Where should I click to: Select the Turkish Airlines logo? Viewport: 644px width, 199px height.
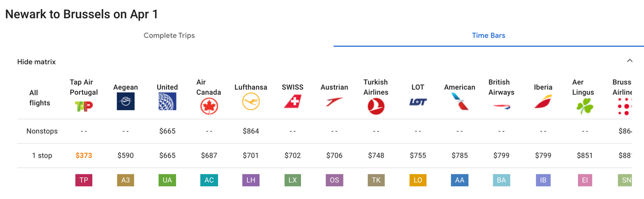coord(376,106)
